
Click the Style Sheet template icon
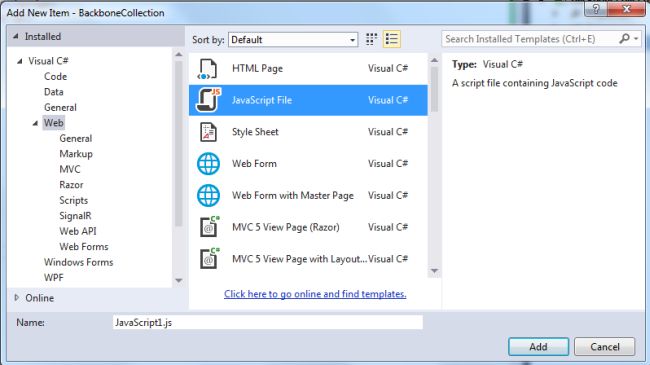click(208, 132)
